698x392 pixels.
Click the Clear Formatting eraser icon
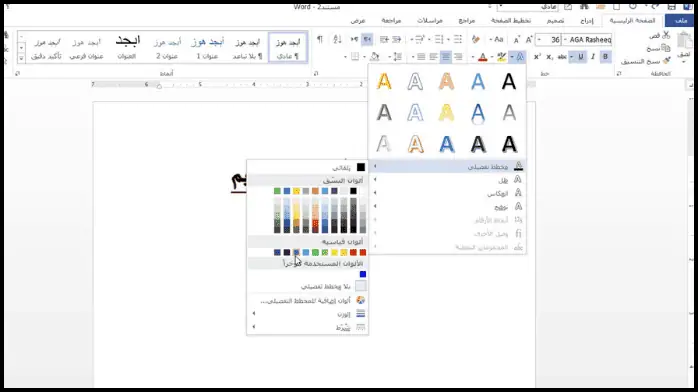[476, 40]
